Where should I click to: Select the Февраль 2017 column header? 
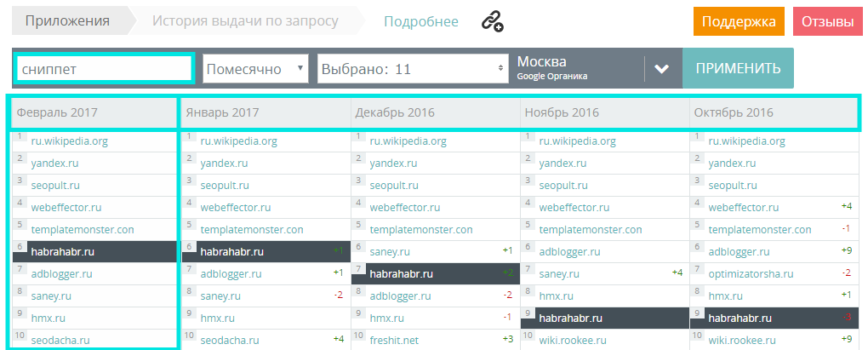click(x=94, y=112)
